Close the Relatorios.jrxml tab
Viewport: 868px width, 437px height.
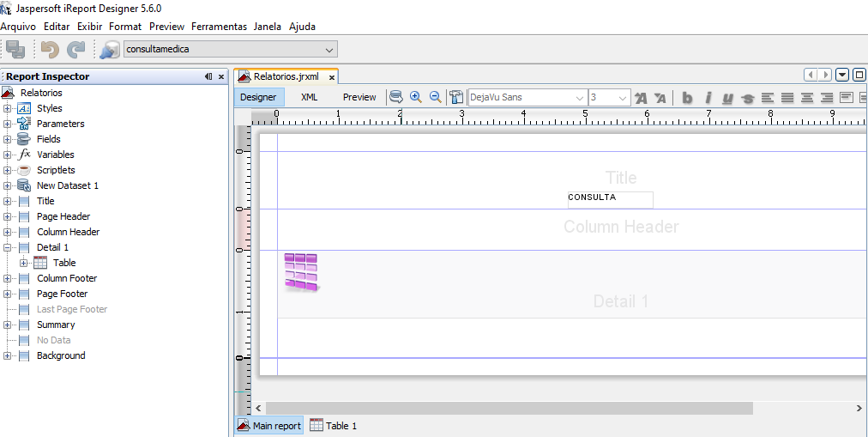click(x=332, y=77)
